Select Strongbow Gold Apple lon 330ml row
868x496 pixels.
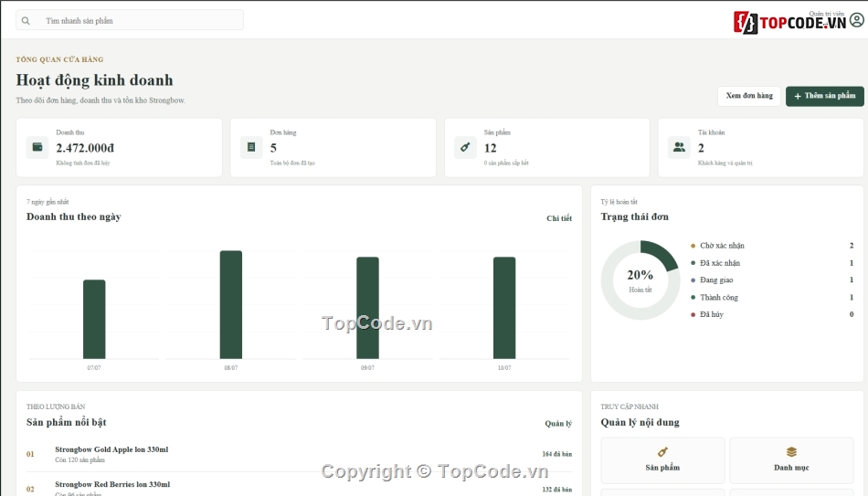[299, 454]
